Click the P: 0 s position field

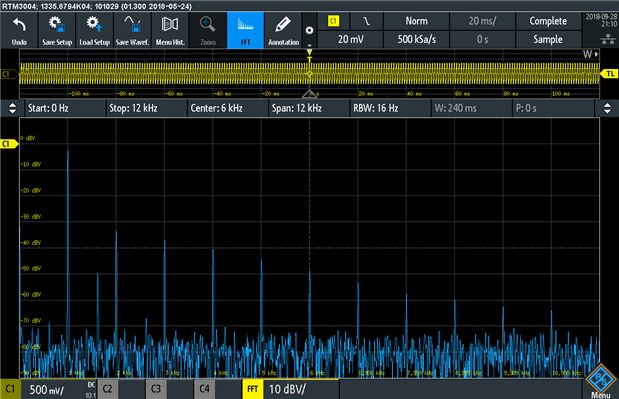click(553, 108)
